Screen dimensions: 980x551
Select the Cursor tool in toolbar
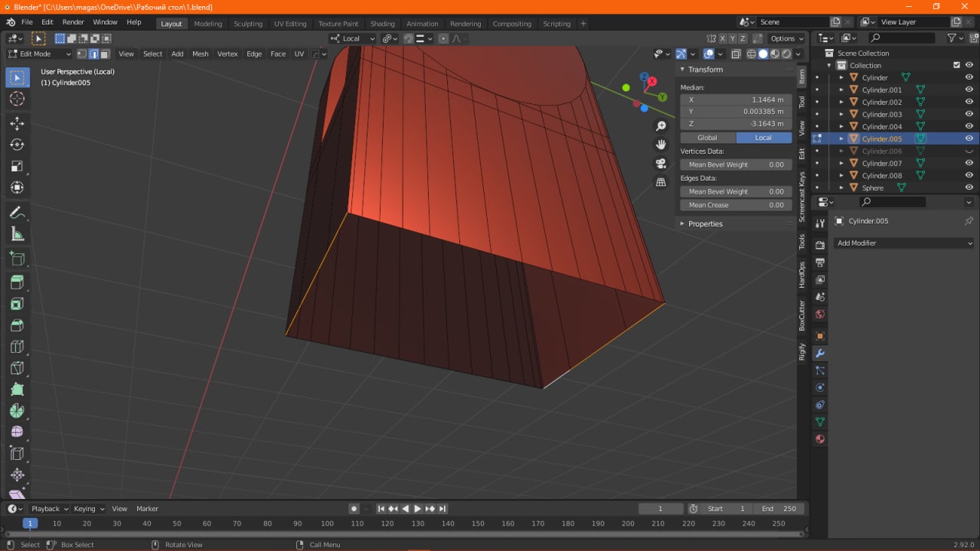pyautogui.click(x=17, y=99)
